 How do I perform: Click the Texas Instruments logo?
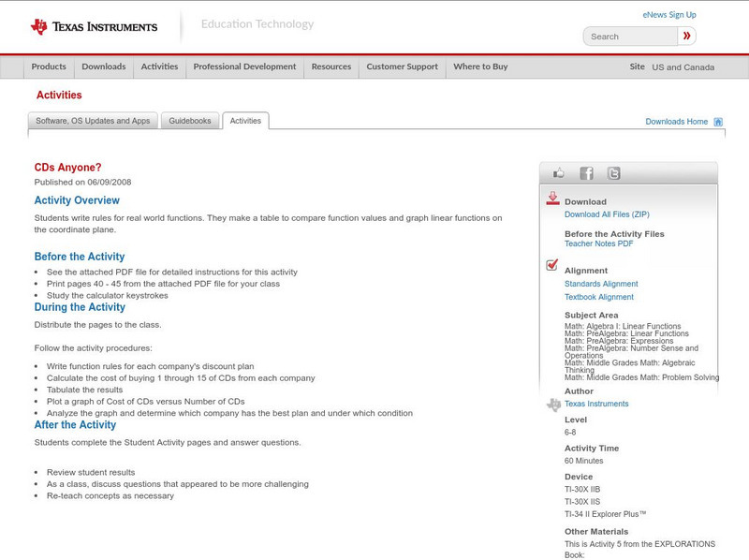click(x=94, y=27)
